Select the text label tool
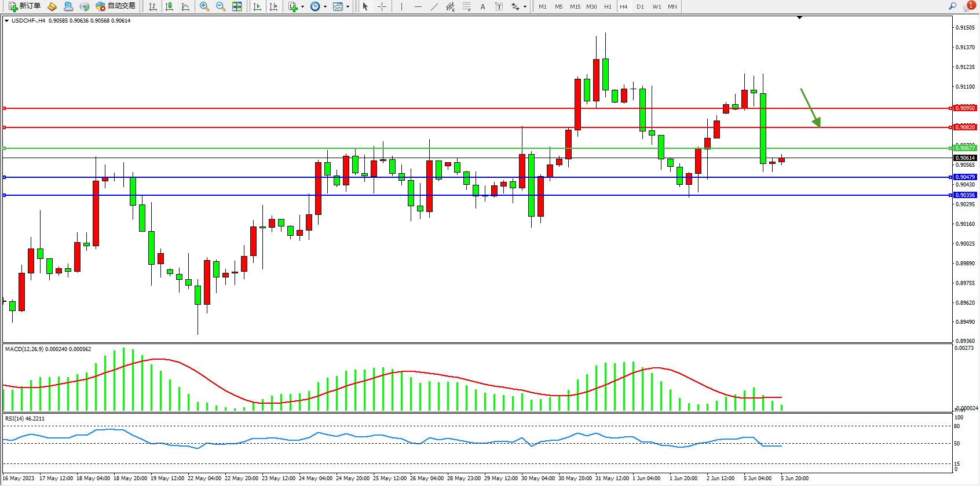This screenshot has width=980, height=486. coord(482,6)
